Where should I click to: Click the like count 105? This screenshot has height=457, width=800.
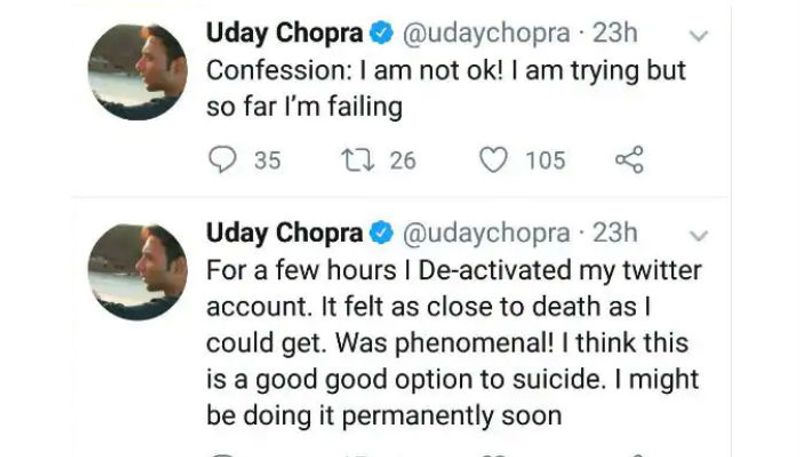click(x=545, y=160)
